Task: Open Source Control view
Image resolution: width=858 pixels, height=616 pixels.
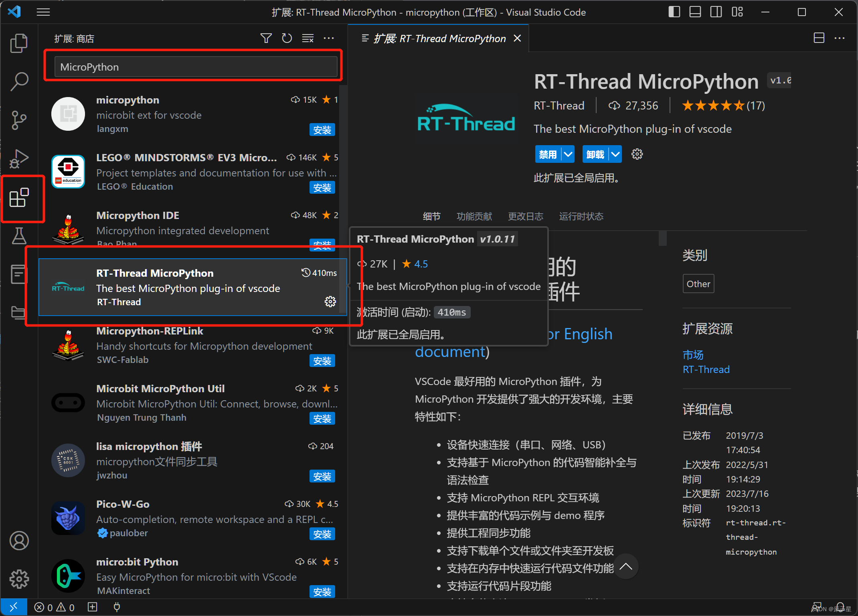Action: (18, 120)
